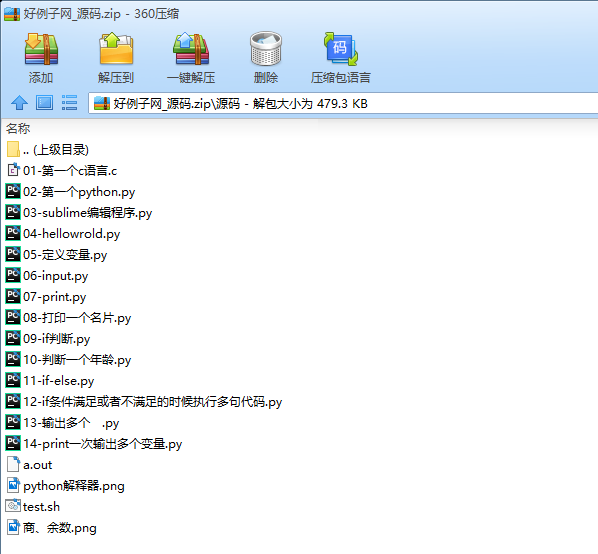
Task: Go up using the blue arrow icon
Action: click(19, 103)
